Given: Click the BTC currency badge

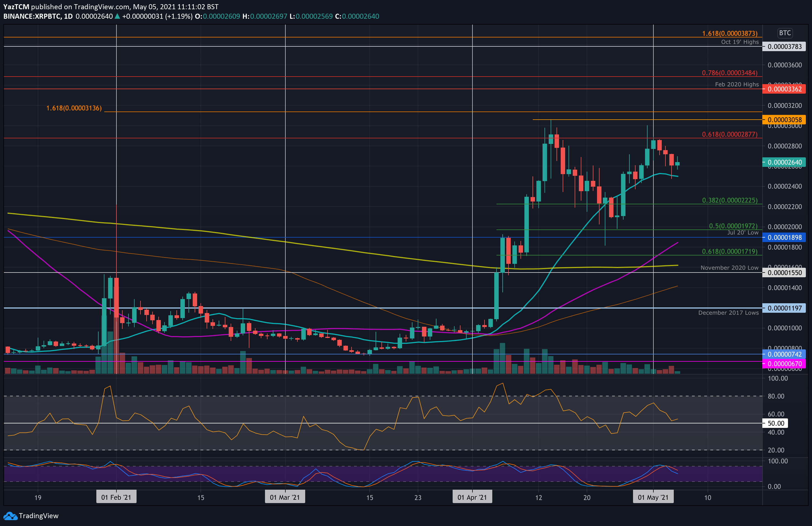Looking at the screenshot, I should click(x=785, y=33).
